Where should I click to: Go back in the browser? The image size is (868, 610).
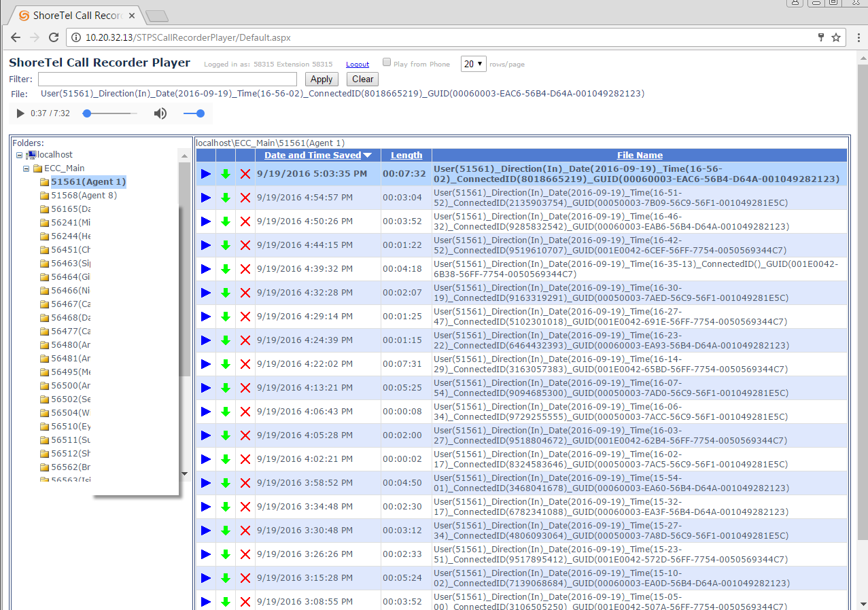click(16, 37)
